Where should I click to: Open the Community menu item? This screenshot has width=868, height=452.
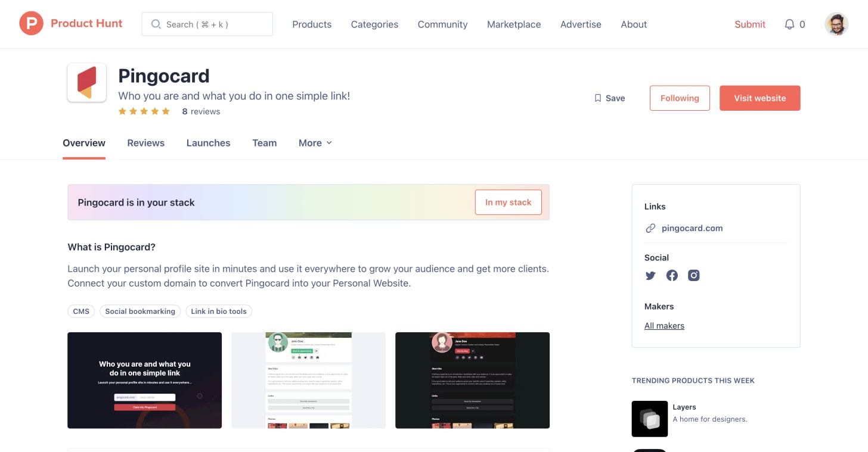[442, 24]
